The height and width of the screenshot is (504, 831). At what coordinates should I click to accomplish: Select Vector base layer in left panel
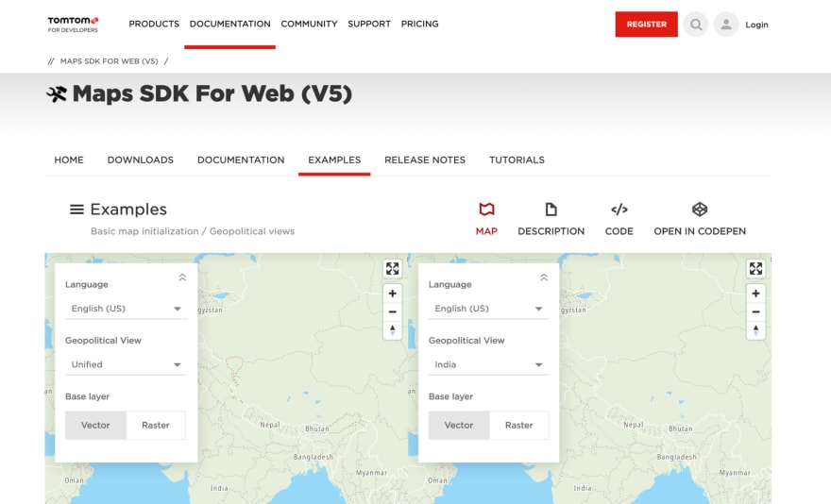pyautogui.click(x=95, y=425)
